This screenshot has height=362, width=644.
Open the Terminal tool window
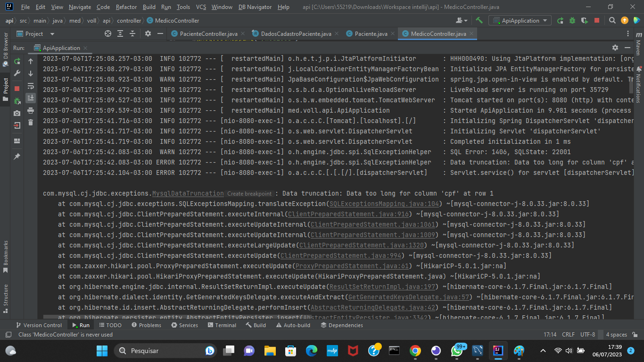(222, 325)
